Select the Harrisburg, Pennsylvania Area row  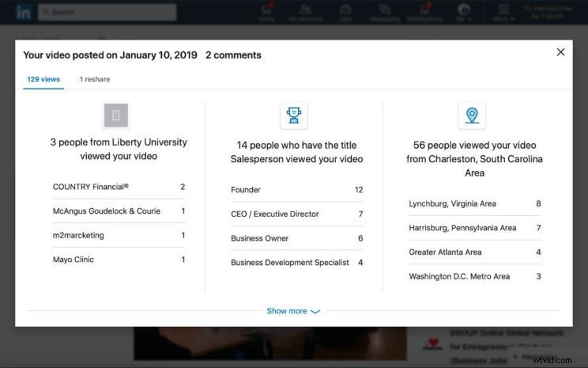click(475, 228)
